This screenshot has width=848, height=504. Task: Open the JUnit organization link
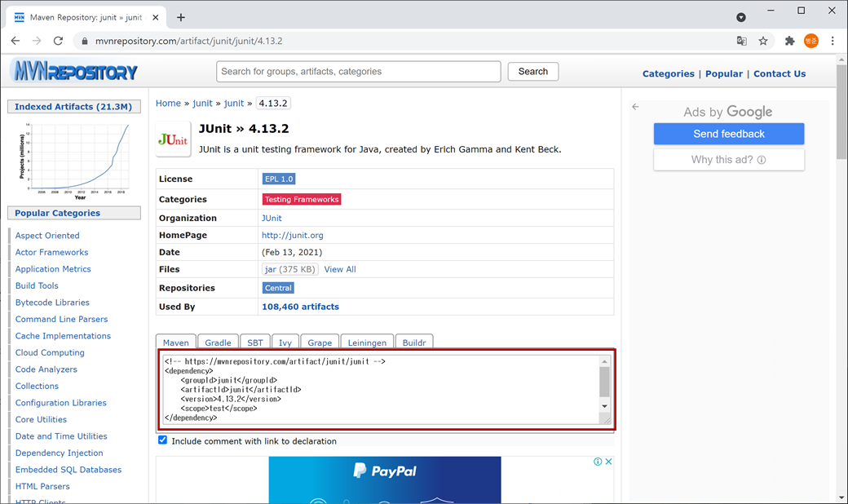coord(272,218)
